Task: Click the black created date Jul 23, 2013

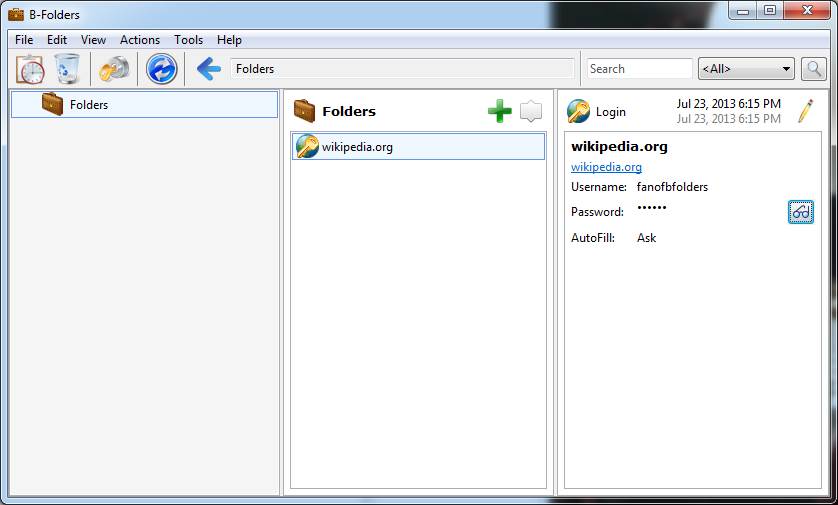Action: coord(728,104)
